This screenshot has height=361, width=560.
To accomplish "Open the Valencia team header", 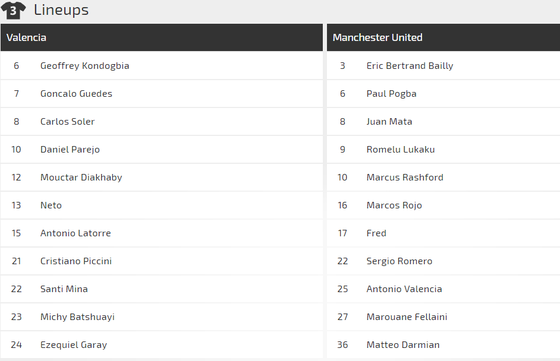I will click(x=162, y=37).
